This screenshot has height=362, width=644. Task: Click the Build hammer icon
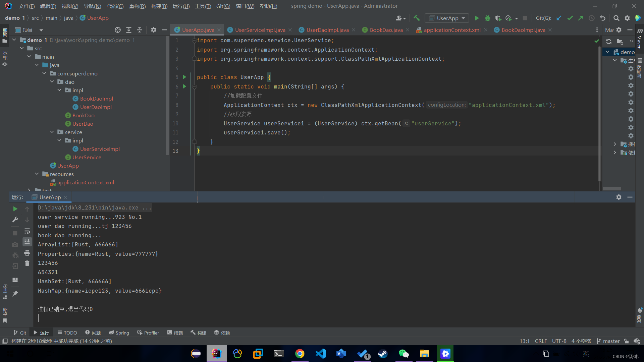click(417, 18)
